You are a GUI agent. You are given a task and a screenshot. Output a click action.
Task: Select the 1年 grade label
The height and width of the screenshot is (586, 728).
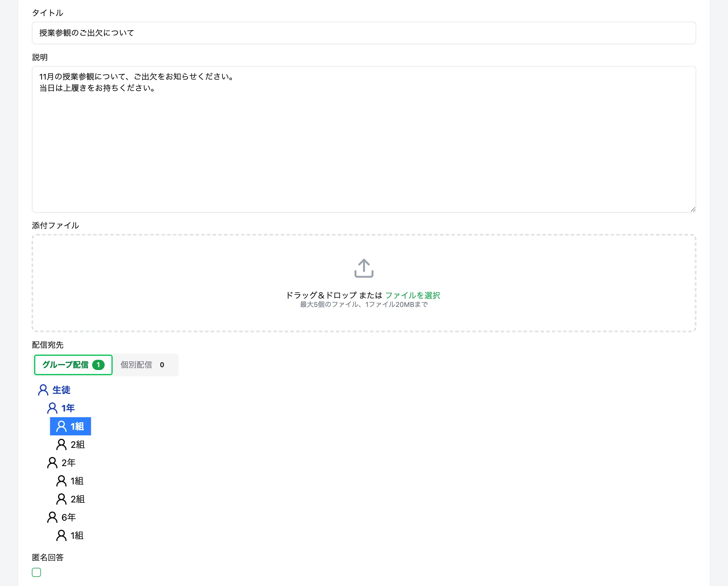pos(68,408)
